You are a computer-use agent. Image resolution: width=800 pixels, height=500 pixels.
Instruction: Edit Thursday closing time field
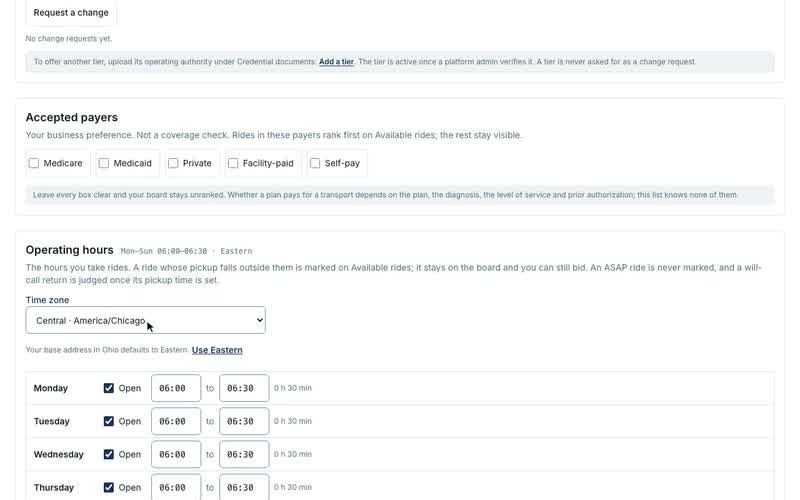click(244, 487)
